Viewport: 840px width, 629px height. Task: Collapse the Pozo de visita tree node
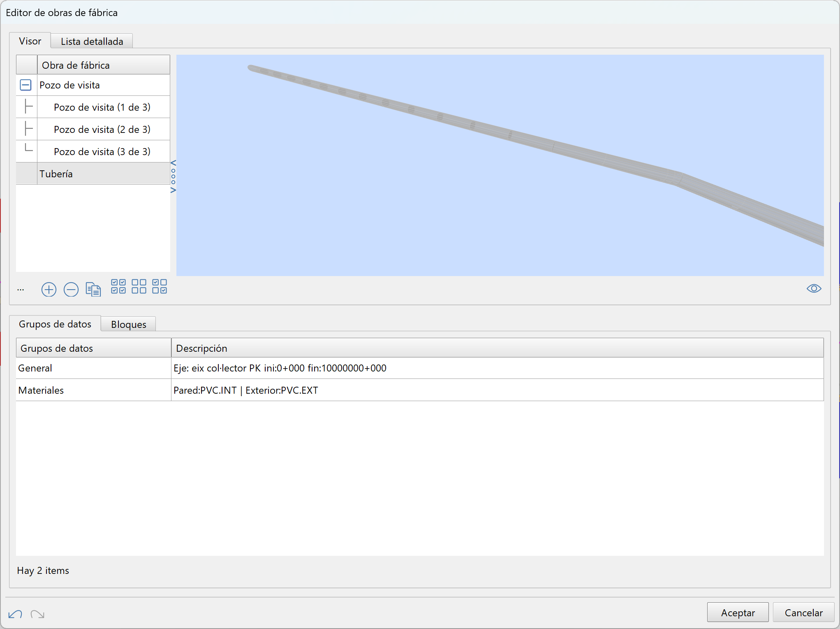tap(25, 85)
